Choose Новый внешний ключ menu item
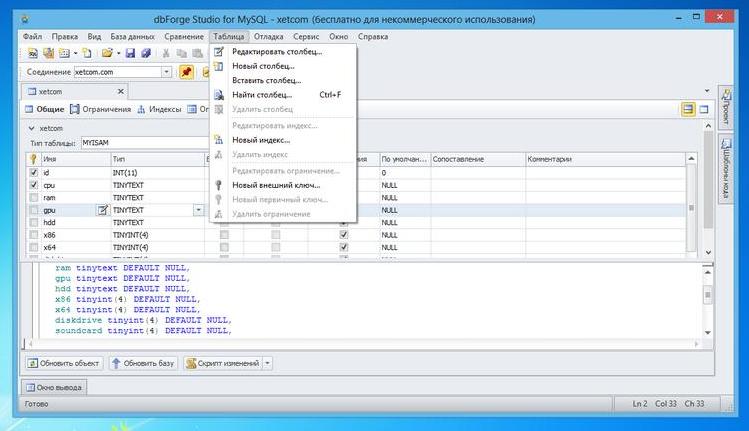749x431 pixels. [x=283, y=185]
